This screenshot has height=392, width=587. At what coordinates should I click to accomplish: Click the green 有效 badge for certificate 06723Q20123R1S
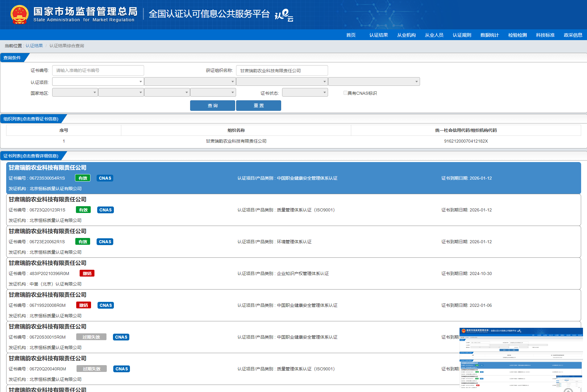83,210
